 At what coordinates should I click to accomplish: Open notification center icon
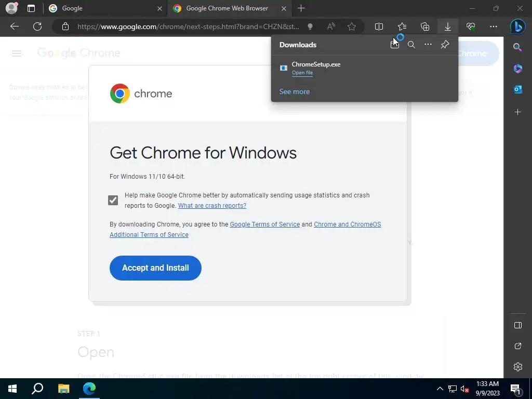516,389
